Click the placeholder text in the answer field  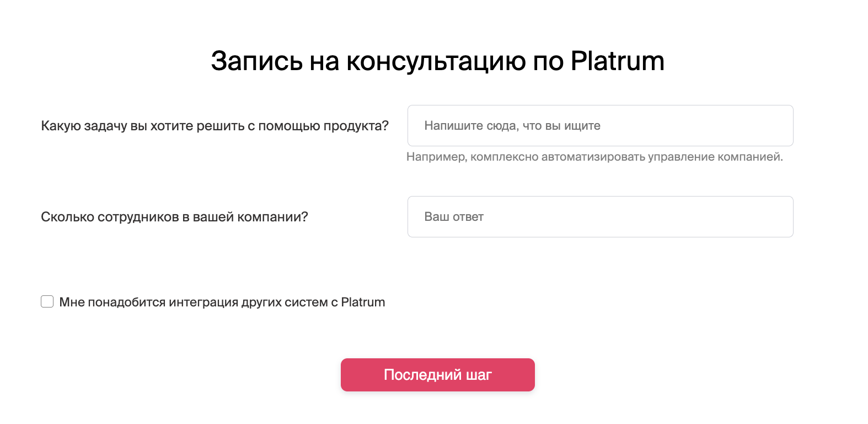pyautogui.click(x=453, y=216)
